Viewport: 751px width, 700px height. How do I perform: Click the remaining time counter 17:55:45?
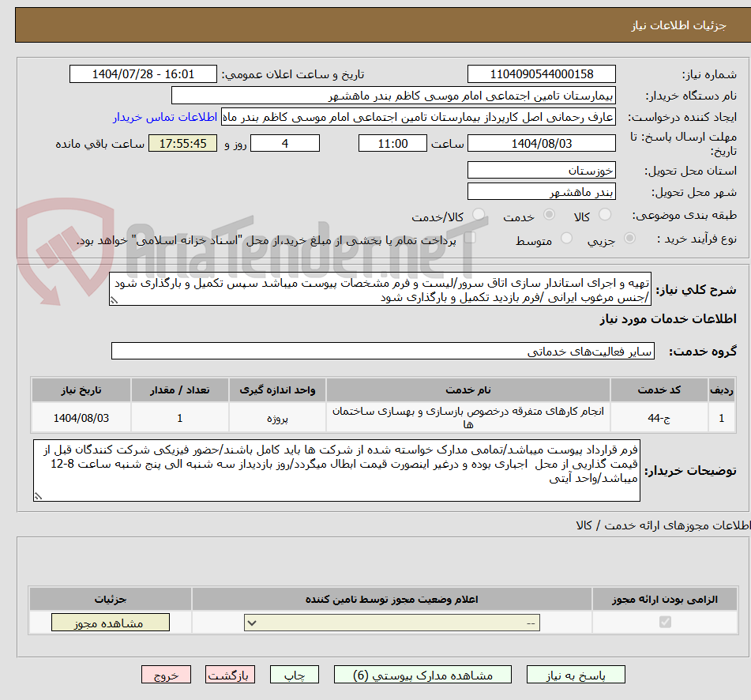(x=182, y=144)
